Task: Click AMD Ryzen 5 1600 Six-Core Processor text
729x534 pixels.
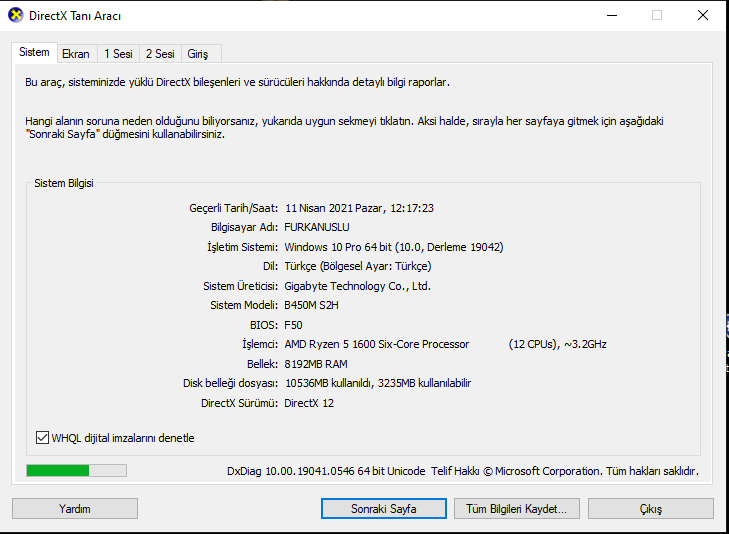Action: [x=377, y=344]
